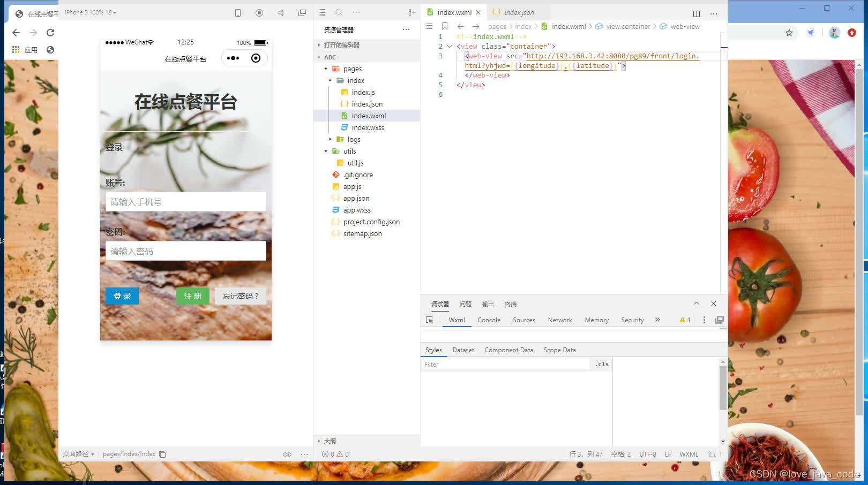Toggle the preview eye icon below the simulator

(x=288, y=454)
